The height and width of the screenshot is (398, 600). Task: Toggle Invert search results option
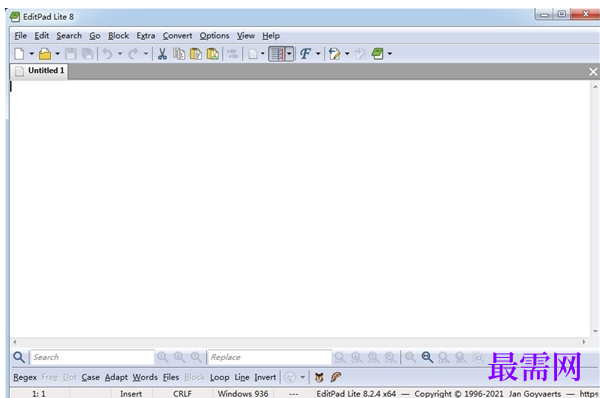click(x=265, y=377)
